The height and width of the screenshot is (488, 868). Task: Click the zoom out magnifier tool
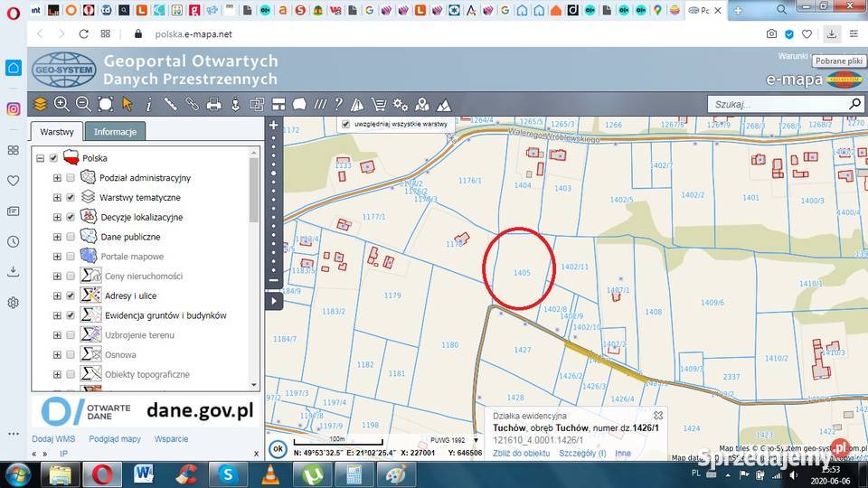click(83, 104)
